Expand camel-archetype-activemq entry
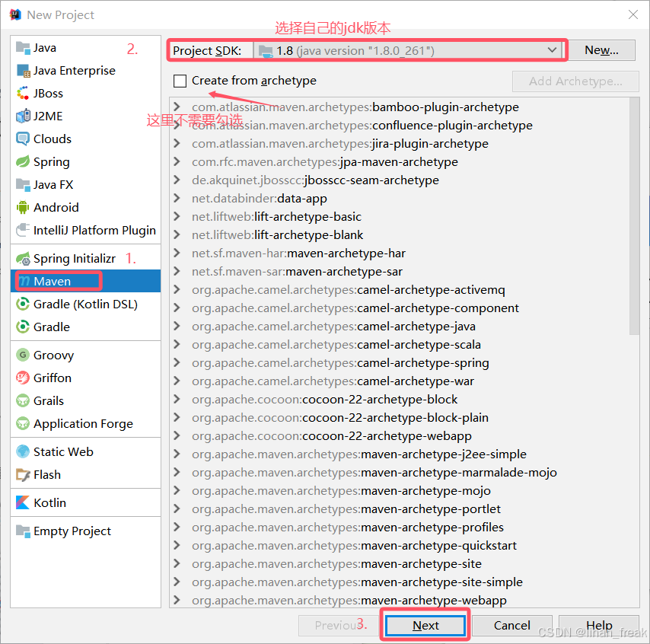650x644 pixels. pyautogui.click(x=177, y=289)
